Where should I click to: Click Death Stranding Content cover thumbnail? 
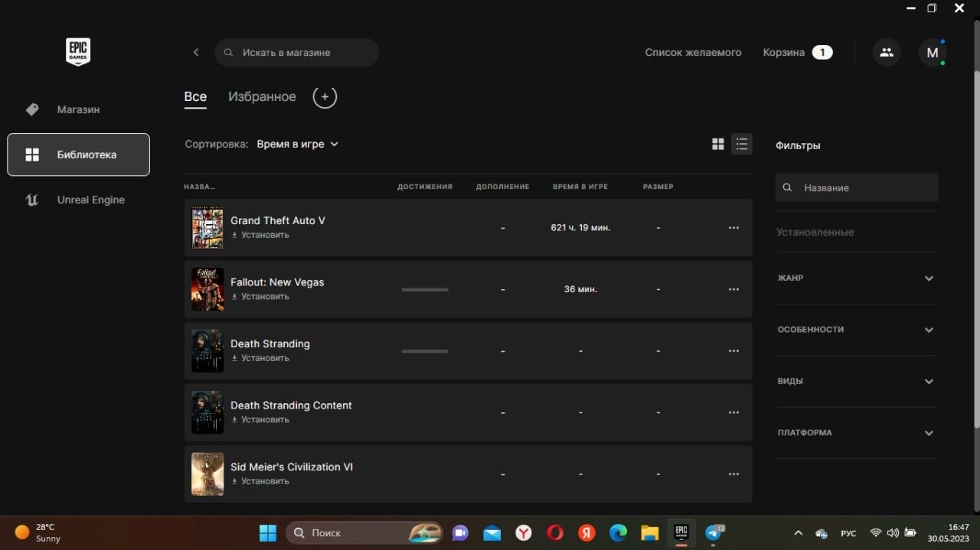pyautogui.click(x=207, y=413)
